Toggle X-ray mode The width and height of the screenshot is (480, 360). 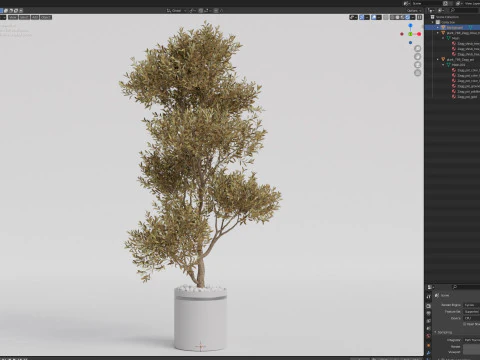[x=386, y=17]
